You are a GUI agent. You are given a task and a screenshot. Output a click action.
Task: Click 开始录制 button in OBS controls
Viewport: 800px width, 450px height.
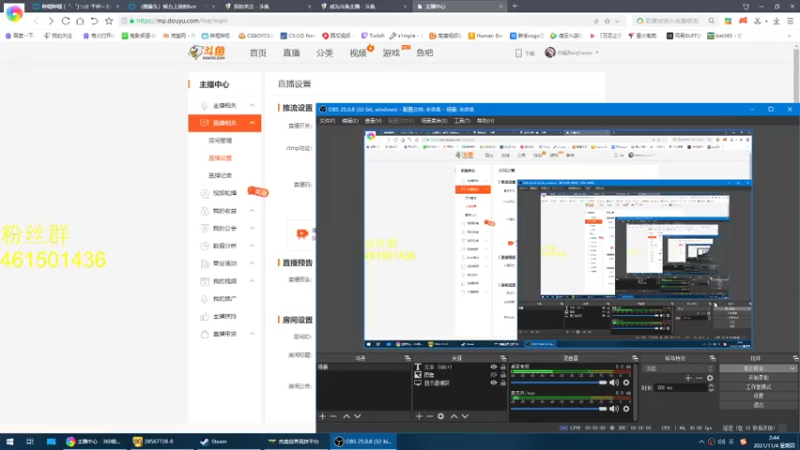758,378
